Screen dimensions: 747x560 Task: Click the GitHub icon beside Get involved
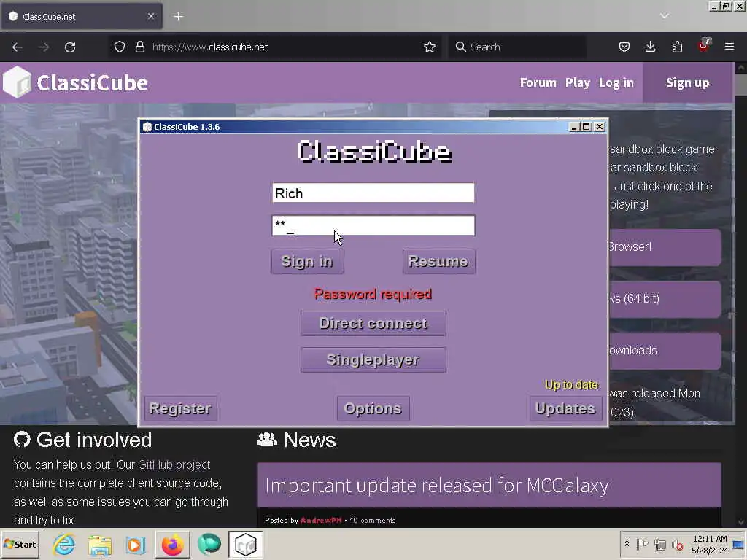pyautogui.click(x=22, y=440)
